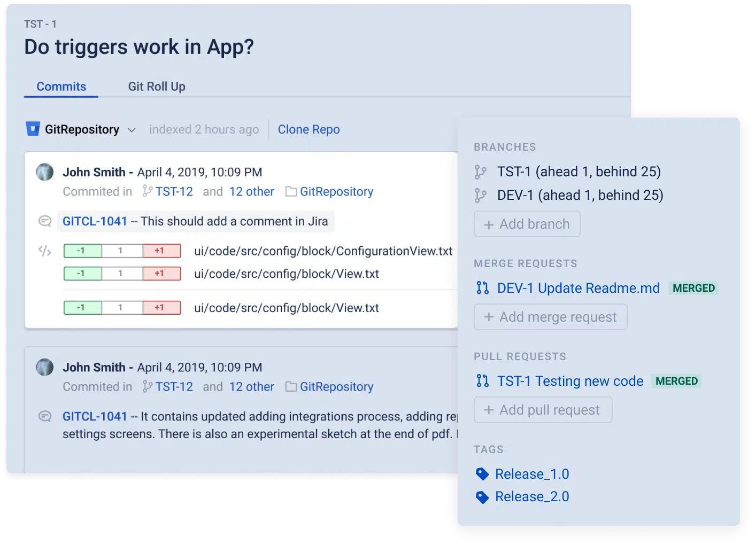This screenshot has height=545, width=756.
Task: Click folder icon in first commit
Action: (291, 191)
